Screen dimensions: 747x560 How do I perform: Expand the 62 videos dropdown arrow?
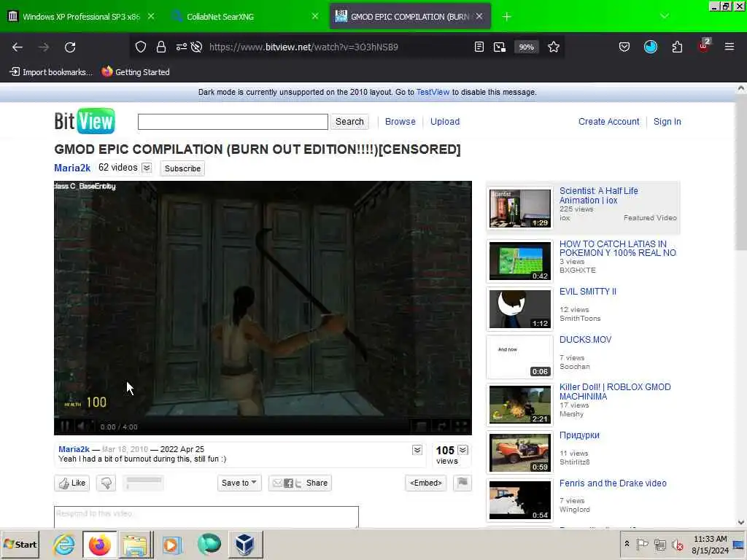pos(147,168)
